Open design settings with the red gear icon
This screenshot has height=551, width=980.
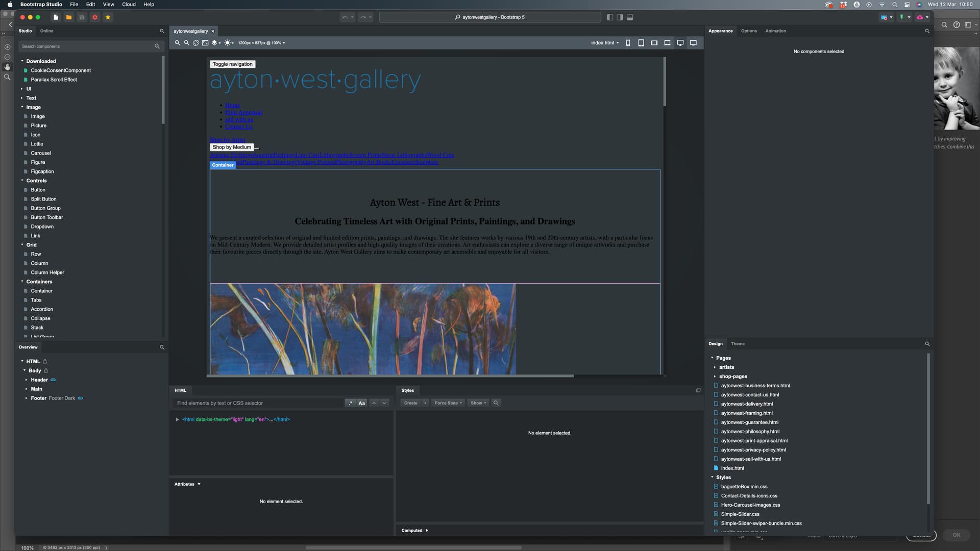coord(95,17)
